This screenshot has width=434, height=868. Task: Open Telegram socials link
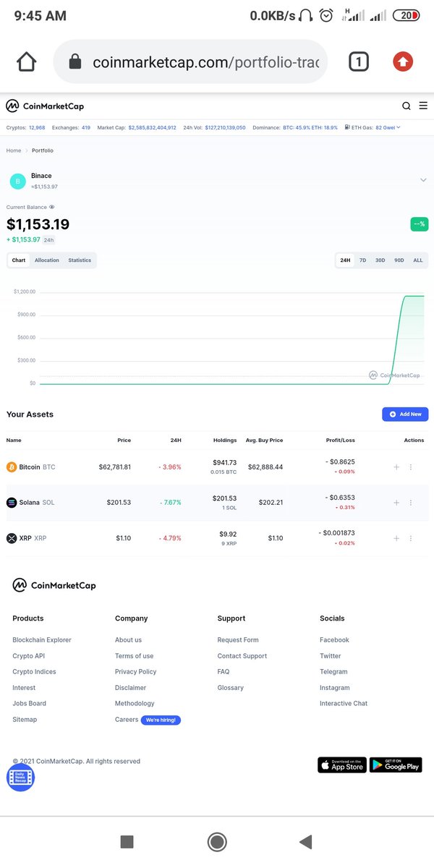point(333,672)
